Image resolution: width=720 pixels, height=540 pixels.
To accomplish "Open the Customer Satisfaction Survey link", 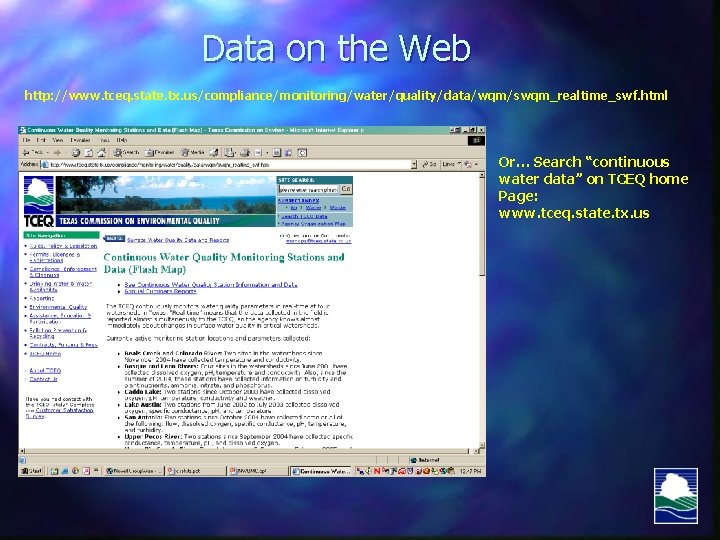I will (x=59, y=413).
